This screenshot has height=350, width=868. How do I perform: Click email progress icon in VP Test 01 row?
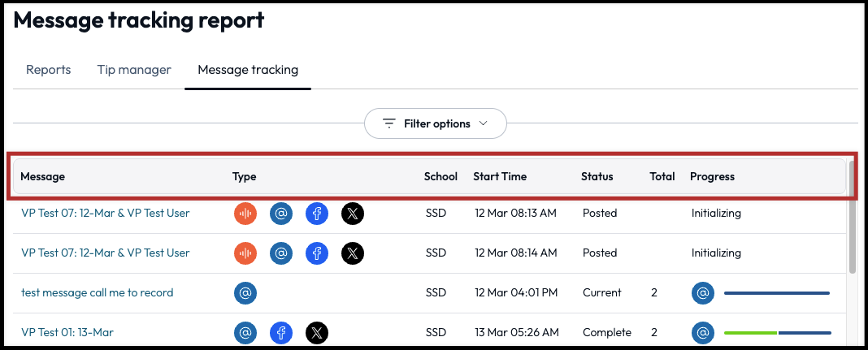[703, 333]
